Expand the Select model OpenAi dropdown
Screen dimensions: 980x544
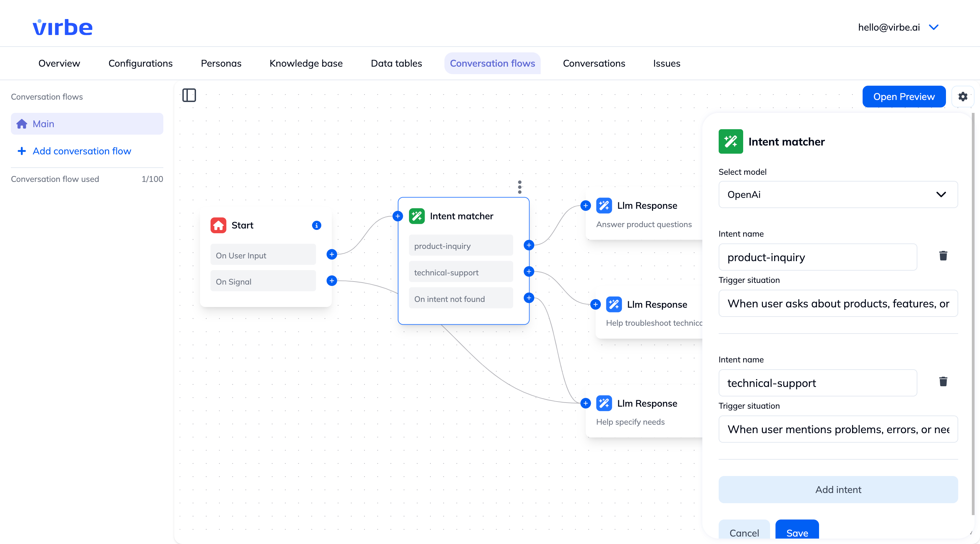pos(838,194)
